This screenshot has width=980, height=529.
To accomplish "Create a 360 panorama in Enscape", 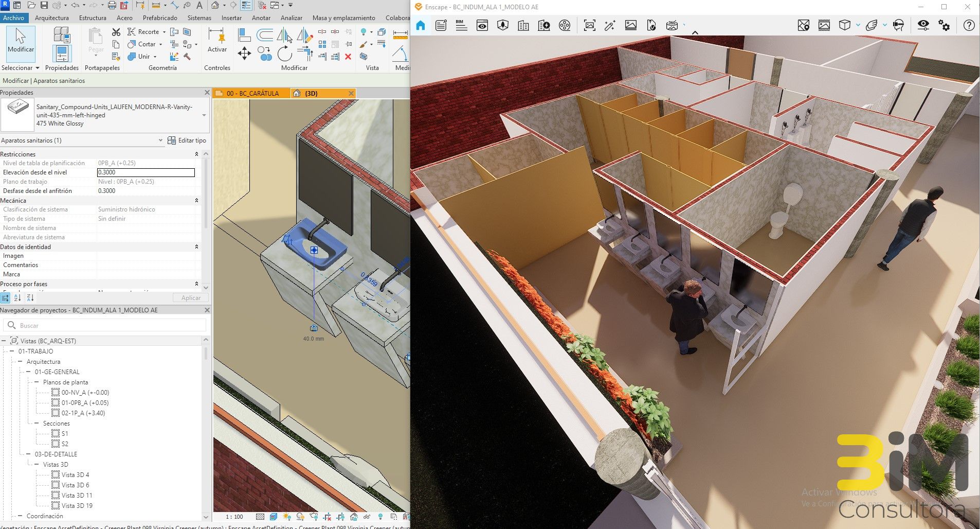I will (673, 25).
